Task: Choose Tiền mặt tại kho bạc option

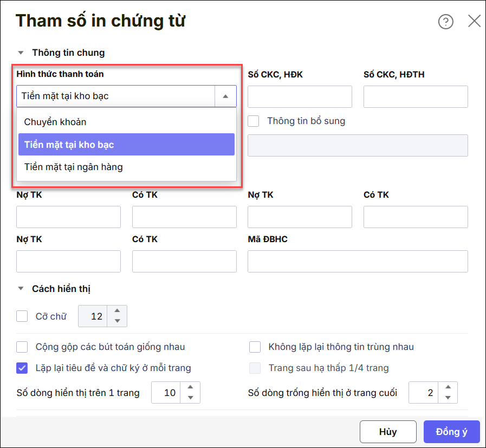Action: (x=126, y=145)
